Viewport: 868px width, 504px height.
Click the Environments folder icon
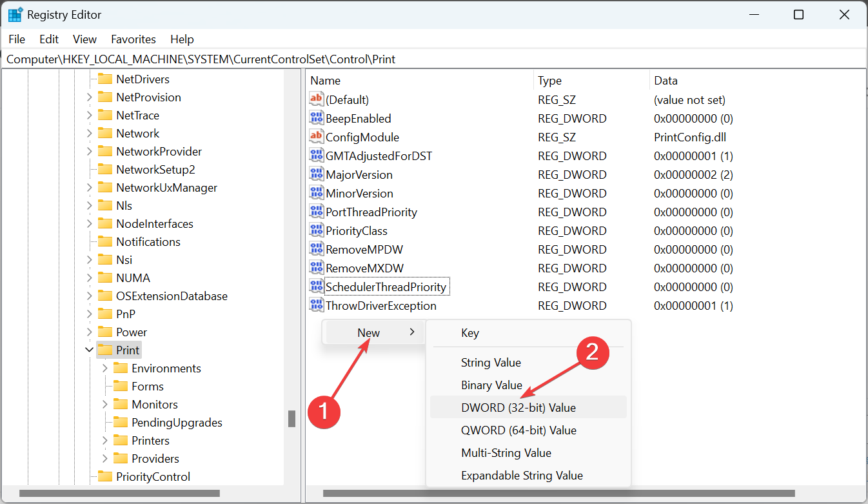121,368
